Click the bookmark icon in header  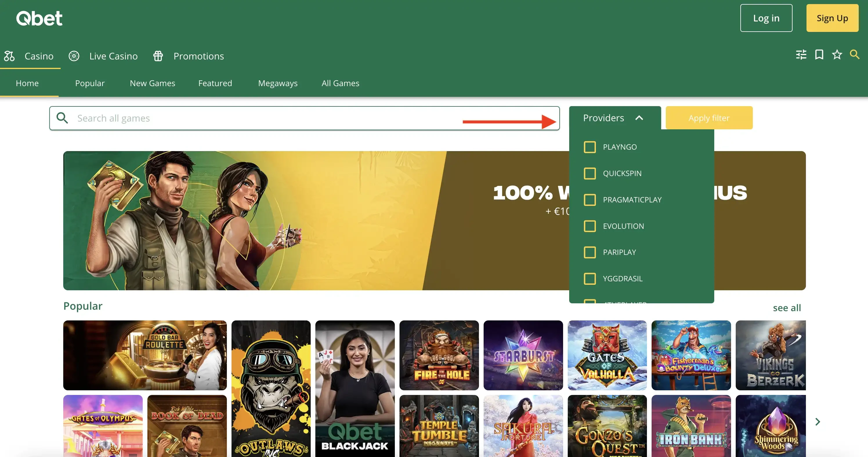tap(819, 55)
